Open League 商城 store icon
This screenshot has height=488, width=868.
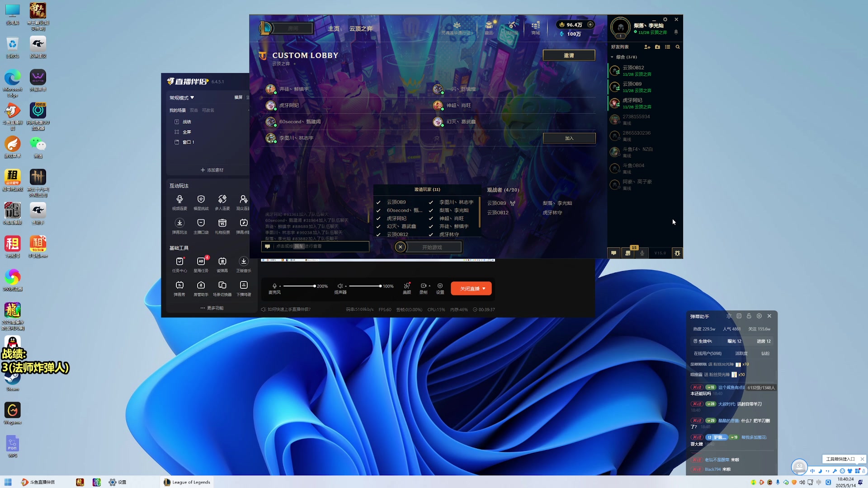[x=536, y=27]
